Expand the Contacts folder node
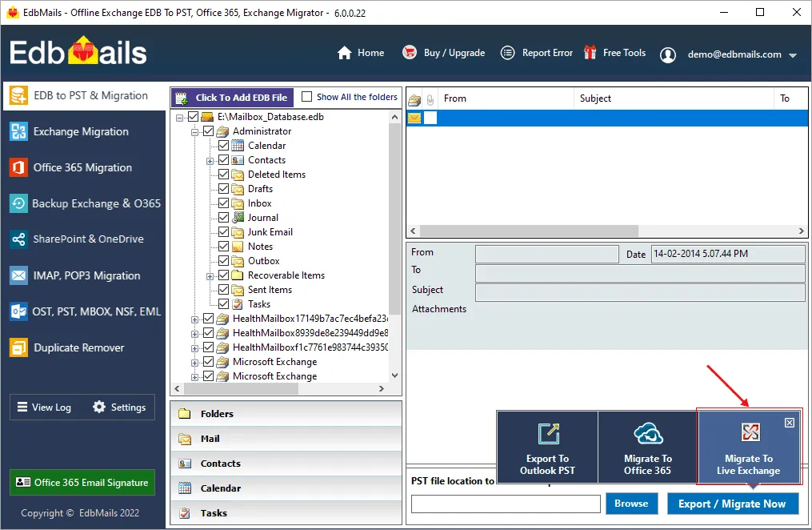The image size is (812, 530). 210,161
